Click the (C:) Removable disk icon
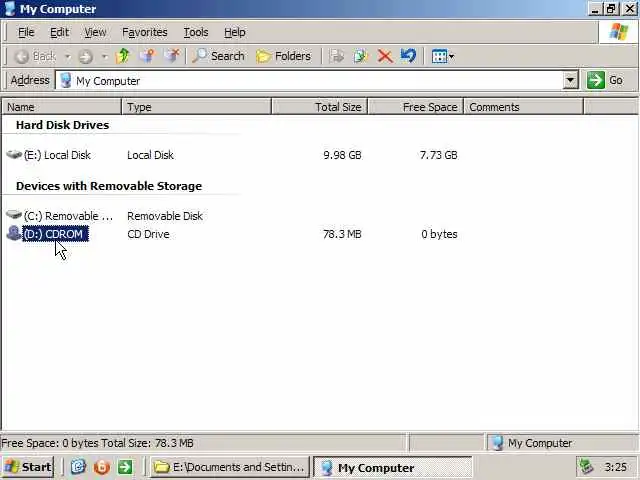 pyautogui.click(x=14, y=215)
